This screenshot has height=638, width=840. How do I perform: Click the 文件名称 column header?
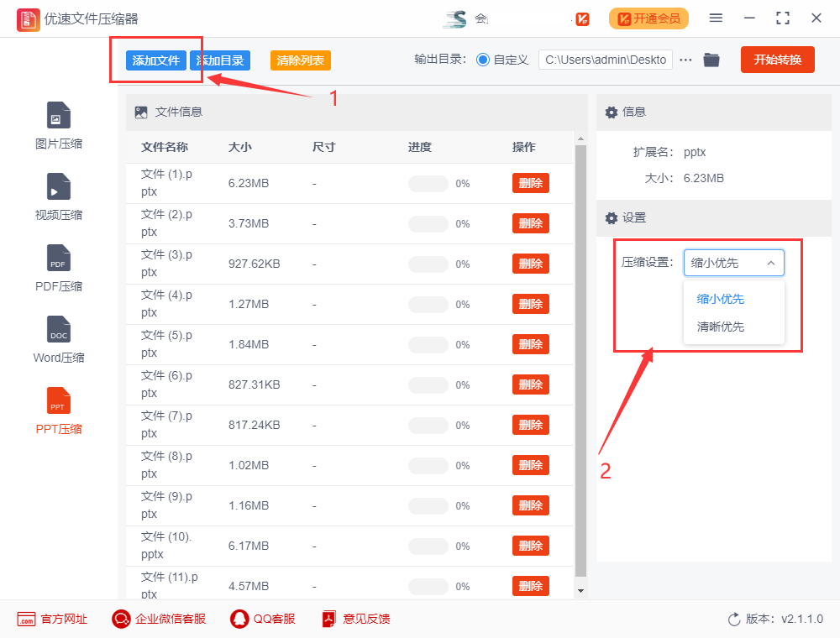[165, 147]
